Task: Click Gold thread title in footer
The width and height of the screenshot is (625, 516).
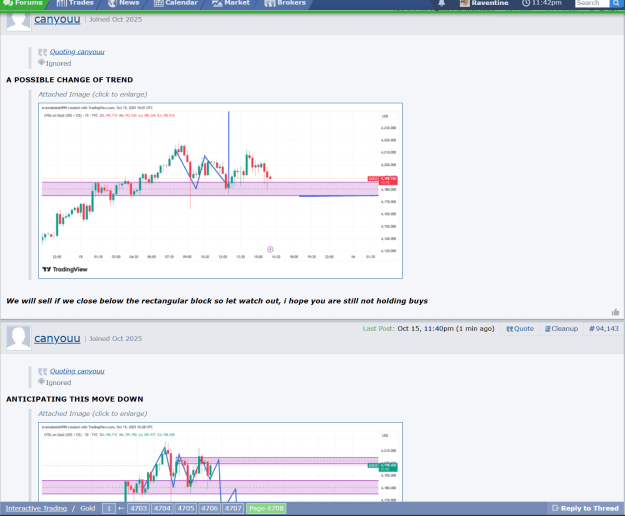Action: click(88, 508)
